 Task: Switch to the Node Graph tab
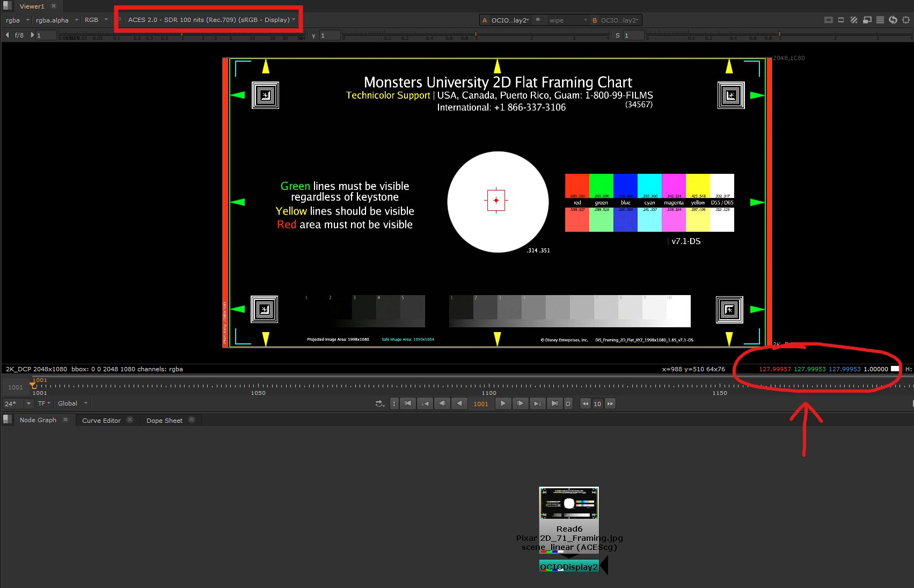click(38, 420)
